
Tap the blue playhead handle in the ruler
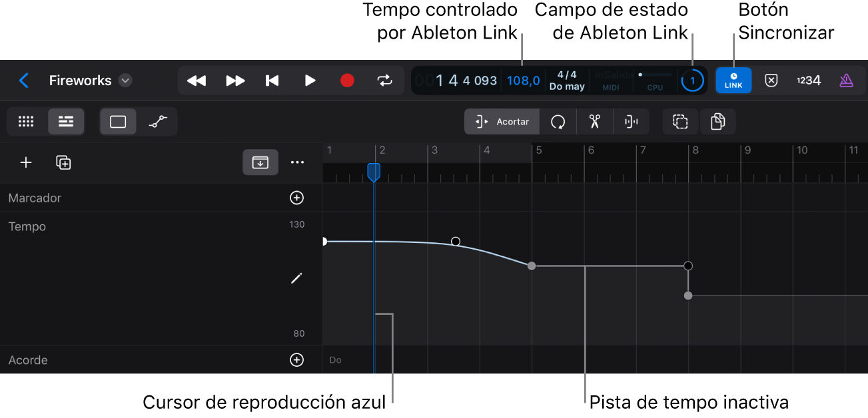tap(374, 172)
